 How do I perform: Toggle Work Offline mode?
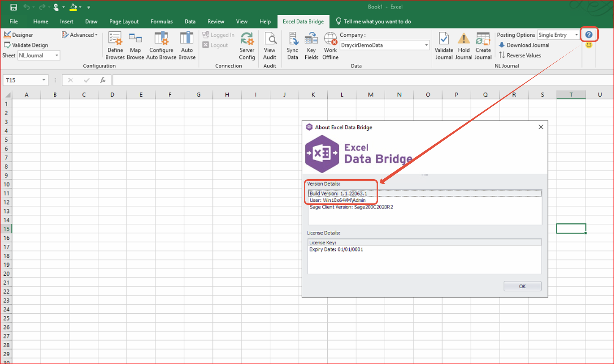tap(330, 46)
